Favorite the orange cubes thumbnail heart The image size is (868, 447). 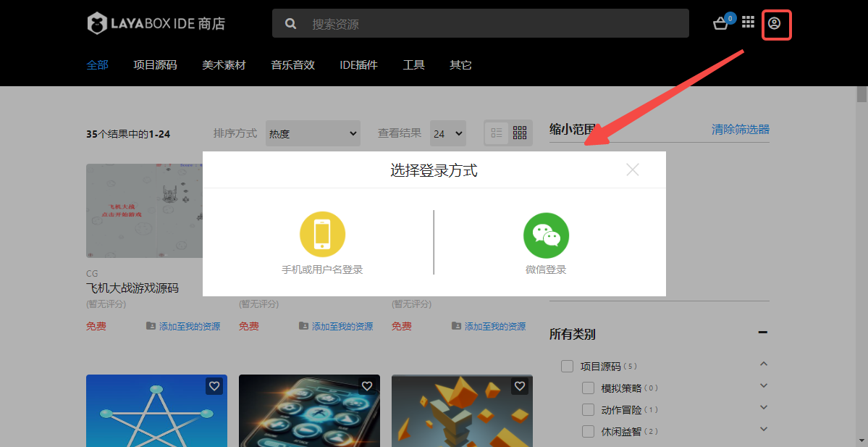(x=520, y=386)
